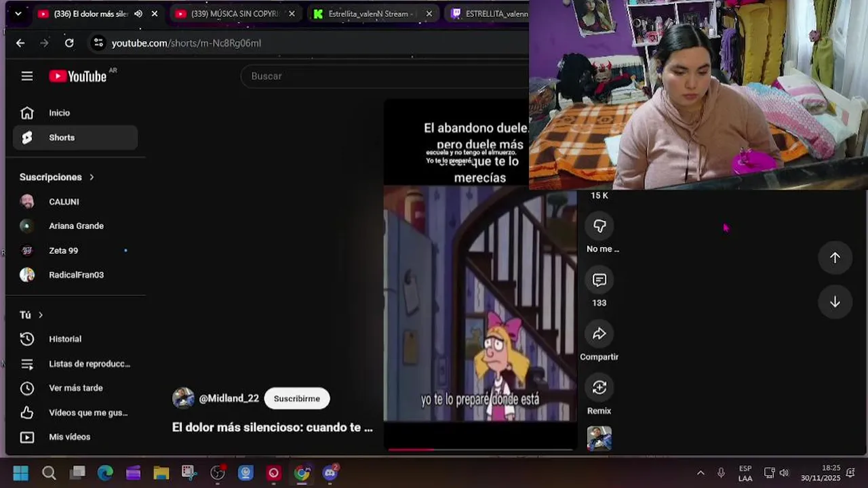This screenshot has width=868, height=488.
Task: Expand the Tú section
Action: pos(31,314)
